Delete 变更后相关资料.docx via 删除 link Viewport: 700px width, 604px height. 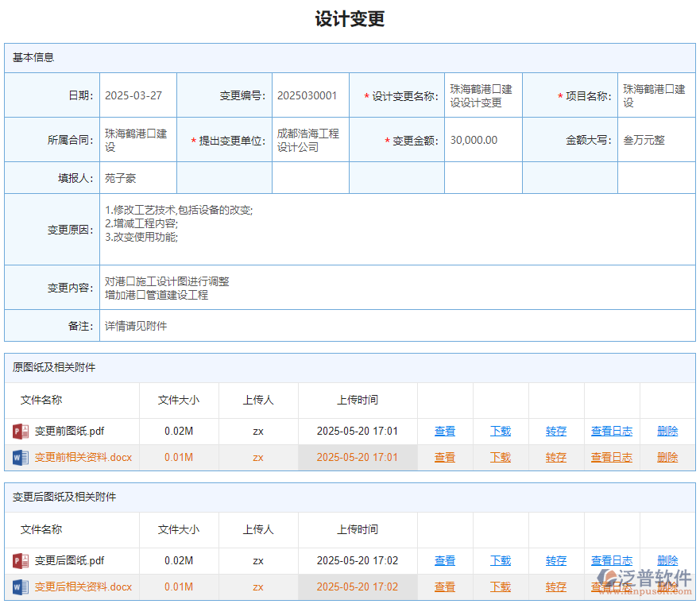pyautogui.click(x=667, y=587)
